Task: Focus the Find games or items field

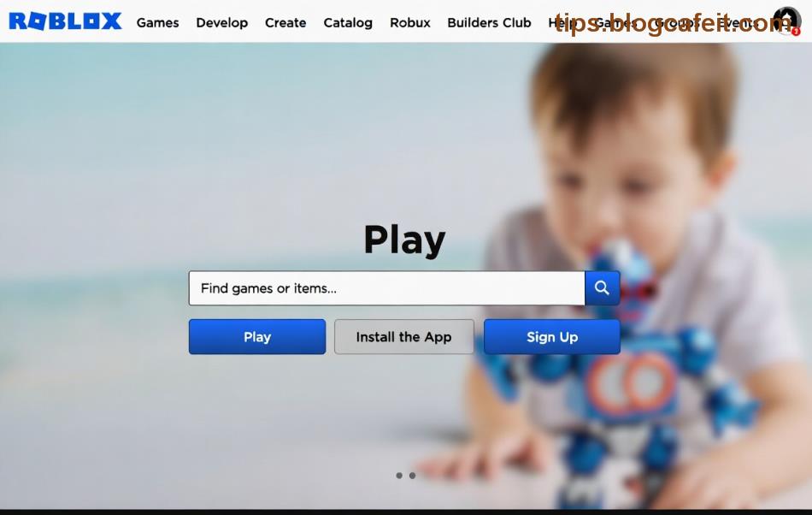Action: pos(387,288)
